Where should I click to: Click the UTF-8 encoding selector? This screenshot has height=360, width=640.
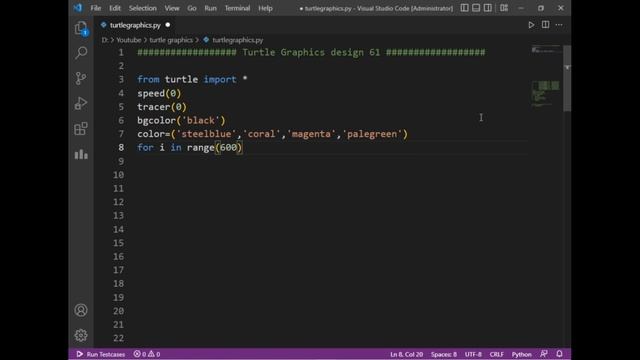[473, 354]
